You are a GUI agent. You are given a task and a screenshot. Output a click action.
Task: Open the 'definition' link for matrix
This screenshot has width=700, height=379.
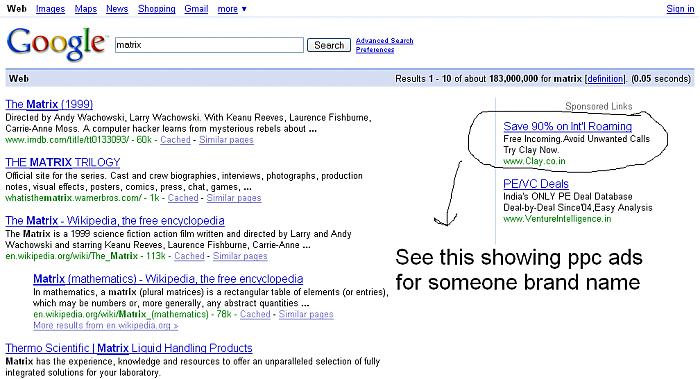coord(605,79)
